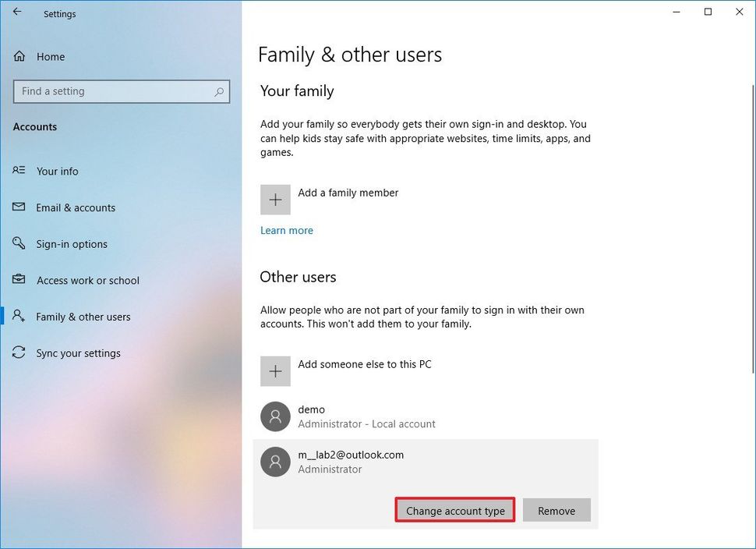756x549 pixels.
Task: Click the plus icon to add a family member
Action: click(275, 200)
